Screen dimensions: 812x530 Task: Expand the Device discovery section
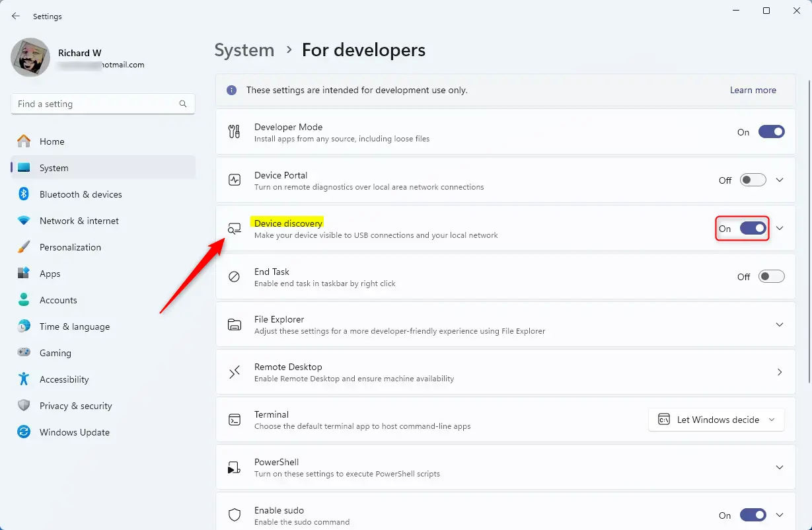click(780, 228)
